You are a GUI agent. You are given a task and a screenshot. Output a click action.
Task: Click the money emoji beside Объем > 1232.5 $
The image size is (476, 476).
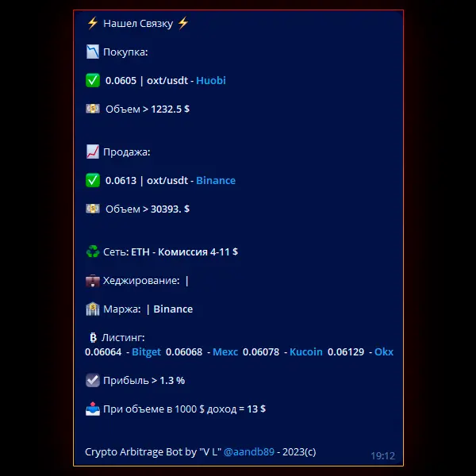(x=93, y=109)
